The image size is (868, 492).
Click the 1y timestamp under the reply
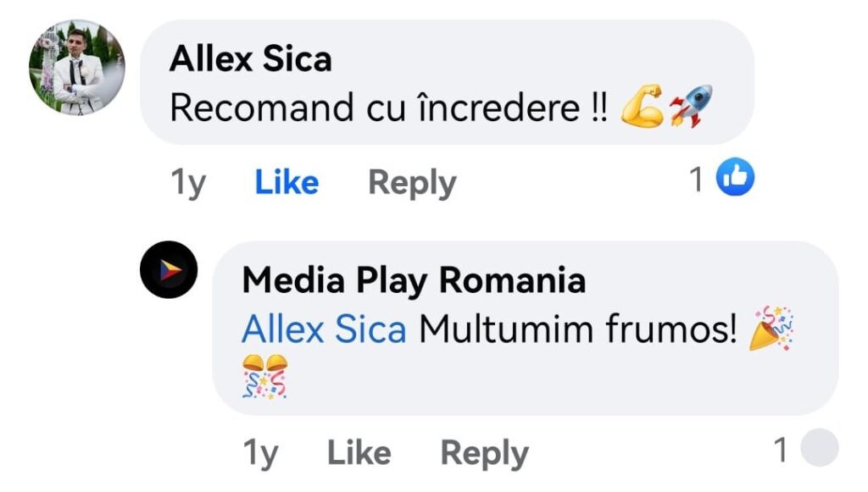tap(260, 454)
